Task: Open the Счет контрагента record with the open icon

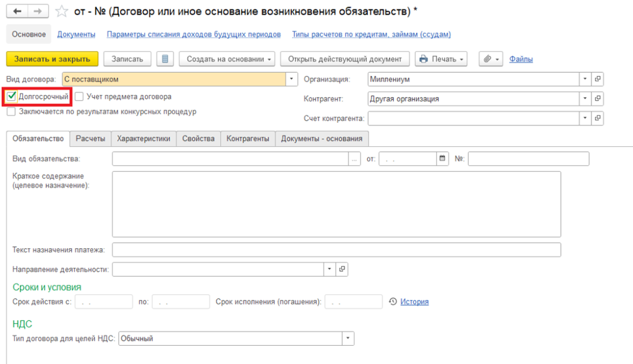Action: pyautogui.click(x=597, y=118)
